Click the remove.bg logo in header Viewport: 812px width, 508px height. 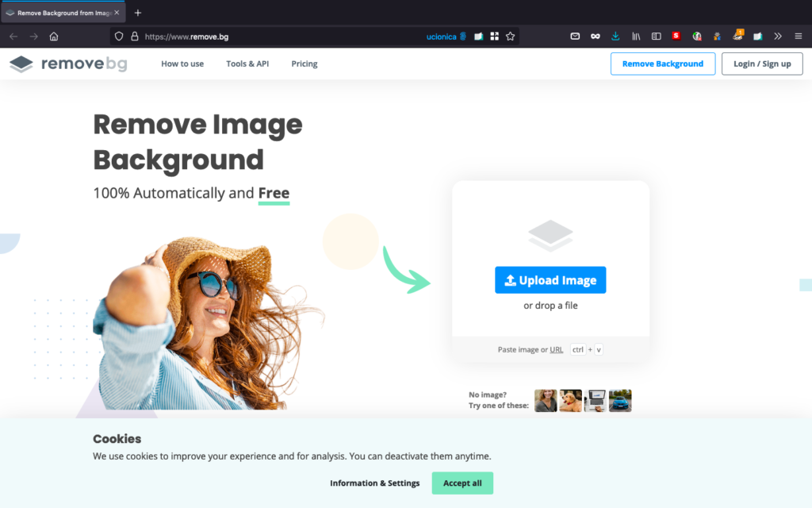[68, 64]
